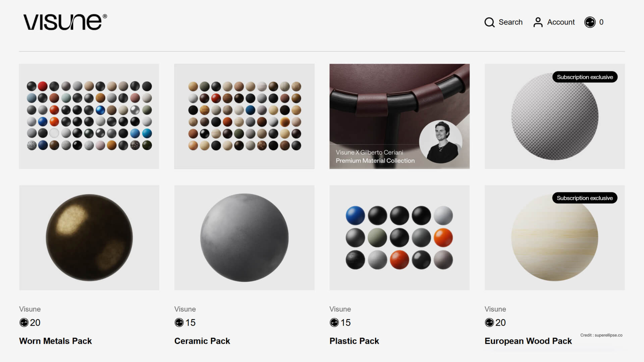Open the Account menu item
This screenshot has width=644, height=362.
click(561, 22)
